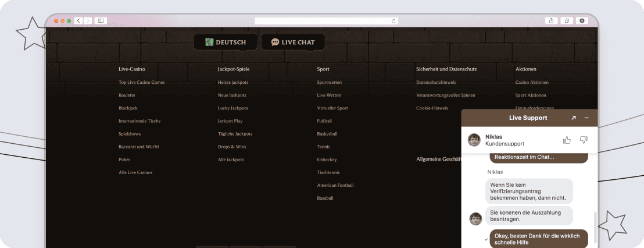Image resolution: width=644 pixels, height=248 pixels.
Task: Open the Spielshows link
Action: (130, 134)
